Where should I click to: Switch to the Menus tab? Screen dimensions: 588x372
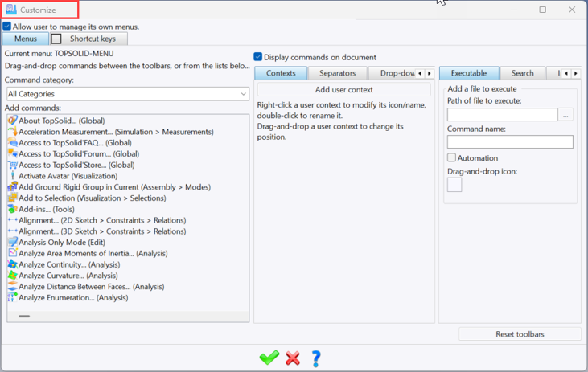[26, 39]
